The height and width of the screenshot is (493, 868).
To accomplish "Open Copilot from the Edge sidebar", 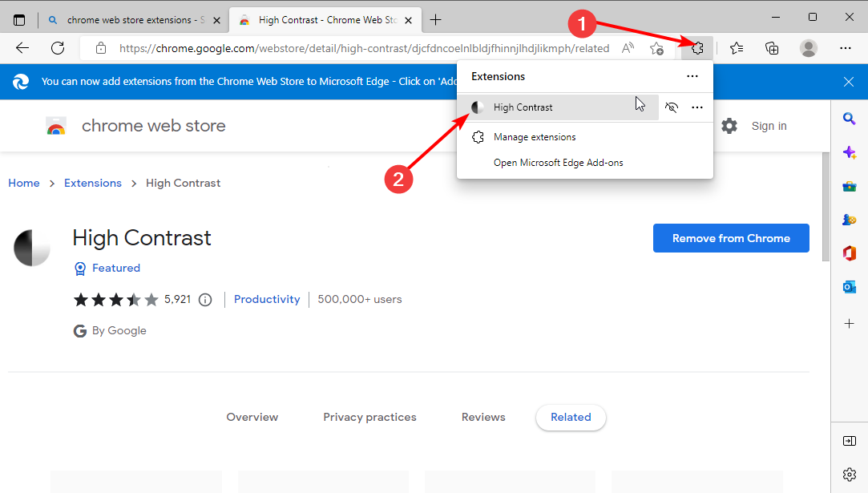I will [850, 152].
